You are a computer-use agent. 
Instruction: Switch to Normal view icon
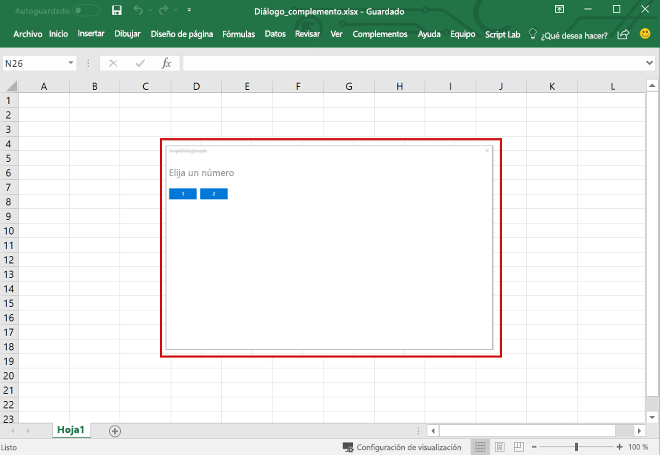point(480,447)
